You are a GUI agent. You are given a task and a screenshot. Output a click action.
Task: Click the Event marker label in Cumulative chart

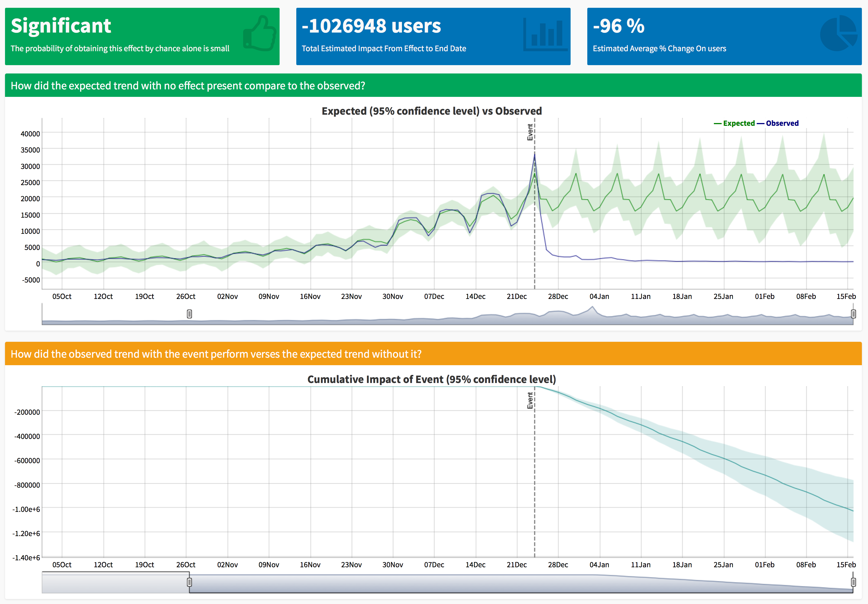pyautogui.click(x=530, y=401)
